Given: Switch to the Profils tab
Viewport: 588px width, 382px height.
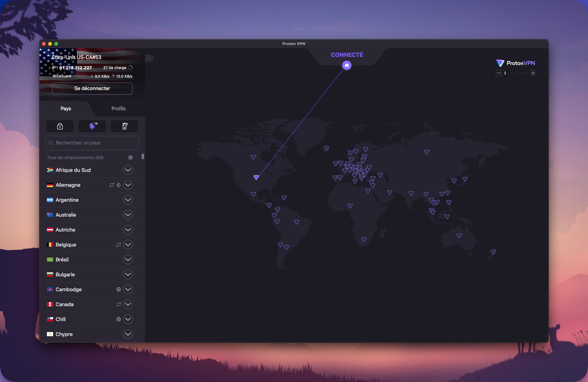Looking at the screenshot, I should 119,108.
